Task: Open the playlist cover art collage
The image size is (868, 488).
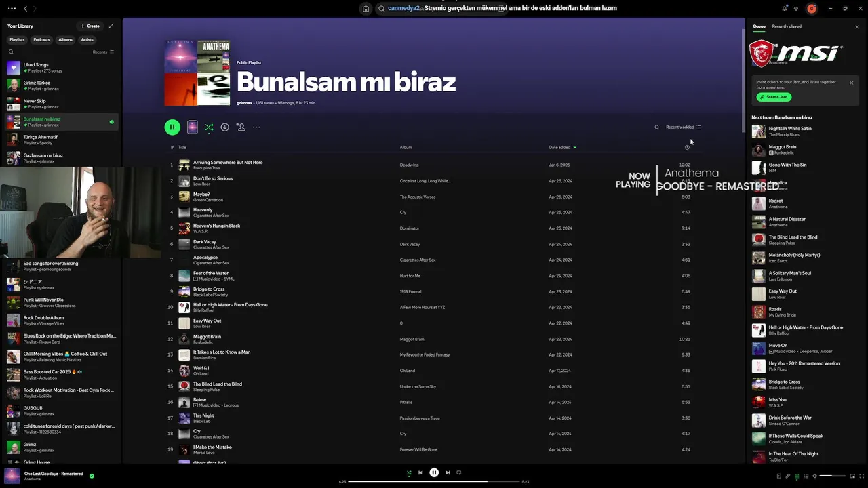Action: coord(197,73)
